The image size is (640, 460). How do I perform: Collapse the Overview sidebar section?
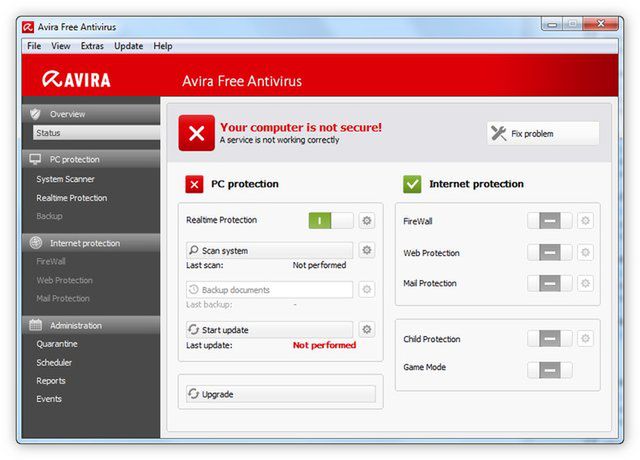(91, 114)
